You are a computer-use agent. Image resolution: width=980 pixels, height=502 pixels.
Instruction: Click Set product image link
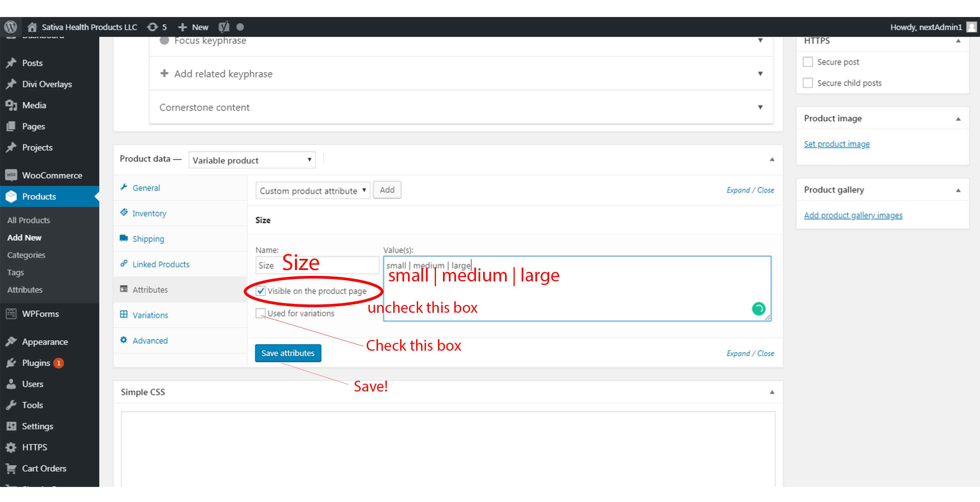[837, 143]
